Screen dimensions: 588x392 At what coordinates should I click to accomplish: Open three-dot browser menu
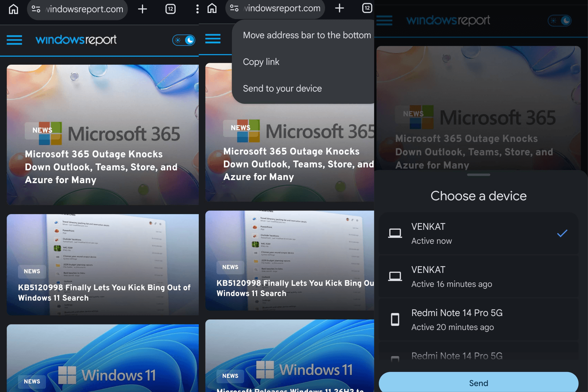197,9
